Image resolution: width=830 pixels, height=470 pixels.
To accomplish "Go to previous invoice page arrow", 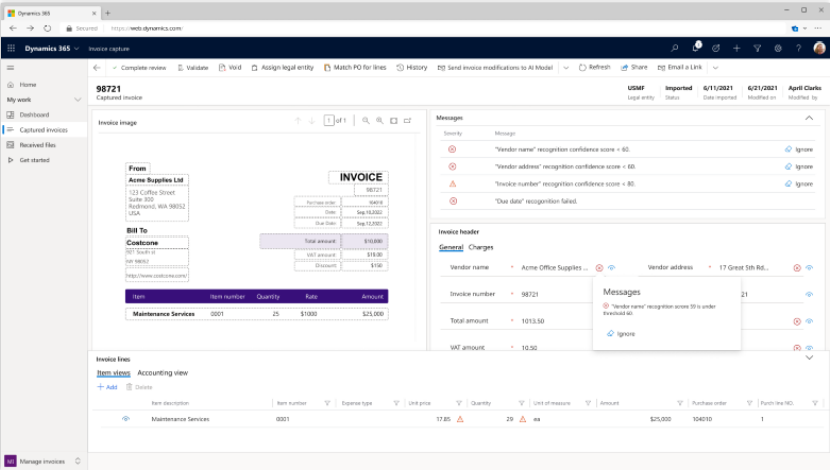I will point(298,121).
